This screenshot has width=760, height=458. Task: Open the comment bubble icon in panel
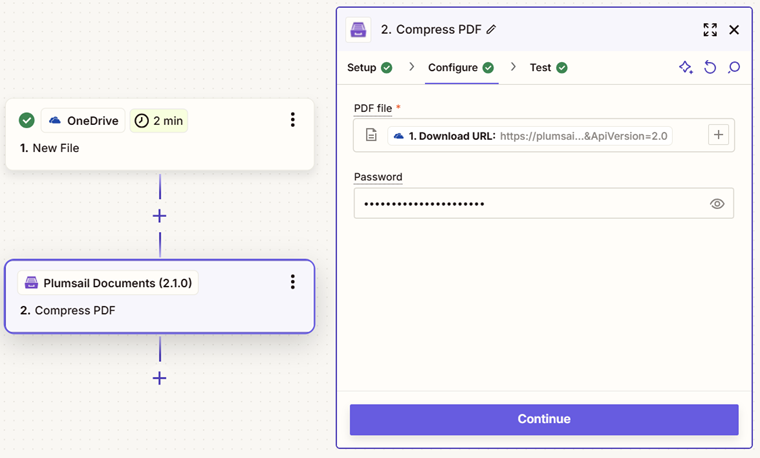pos(734,67)
